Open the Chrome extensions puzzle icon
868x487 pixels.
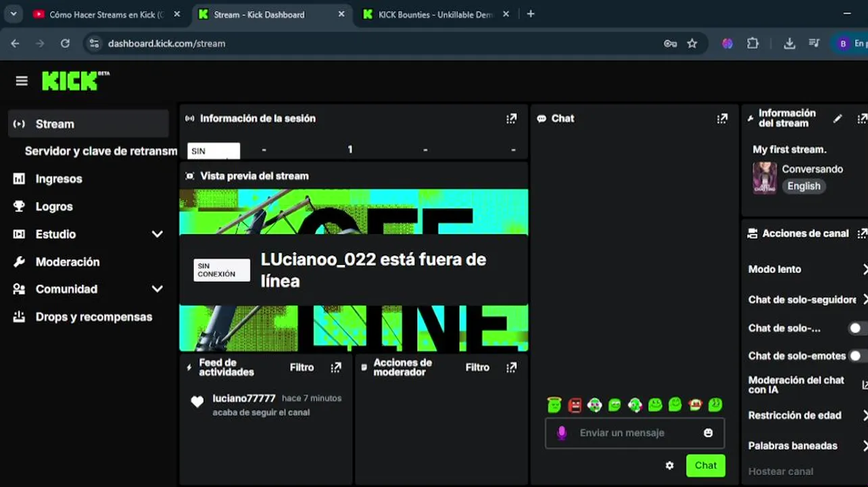click(x=752, y=43)
